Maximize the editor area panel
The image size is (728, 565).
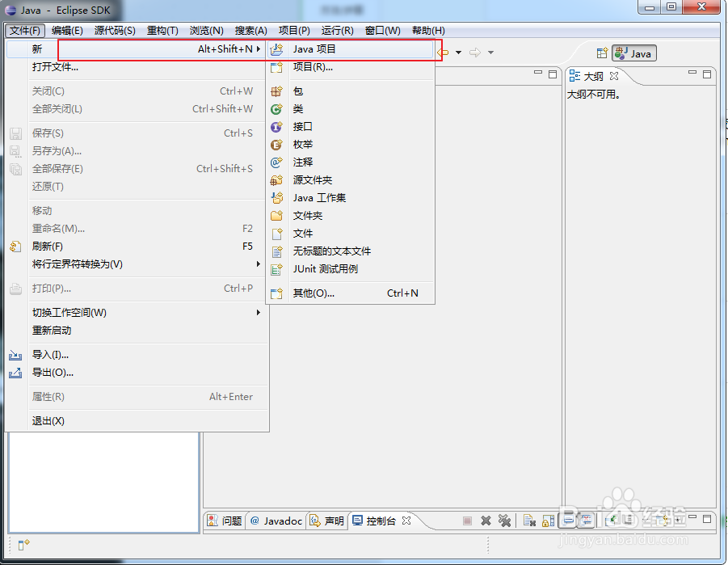point(553,74)
